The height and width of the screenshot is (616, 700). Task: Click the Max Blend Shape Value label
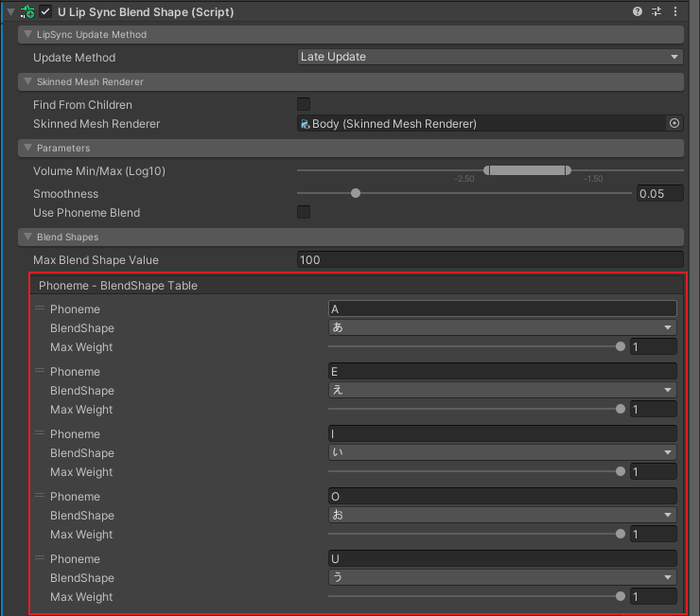point(96,260)
